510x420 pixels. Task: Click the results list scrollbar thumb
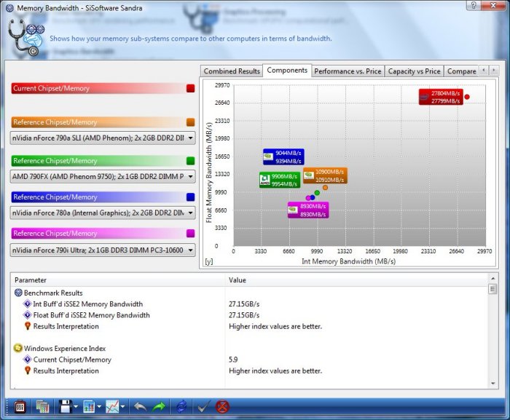pos(493,289)
